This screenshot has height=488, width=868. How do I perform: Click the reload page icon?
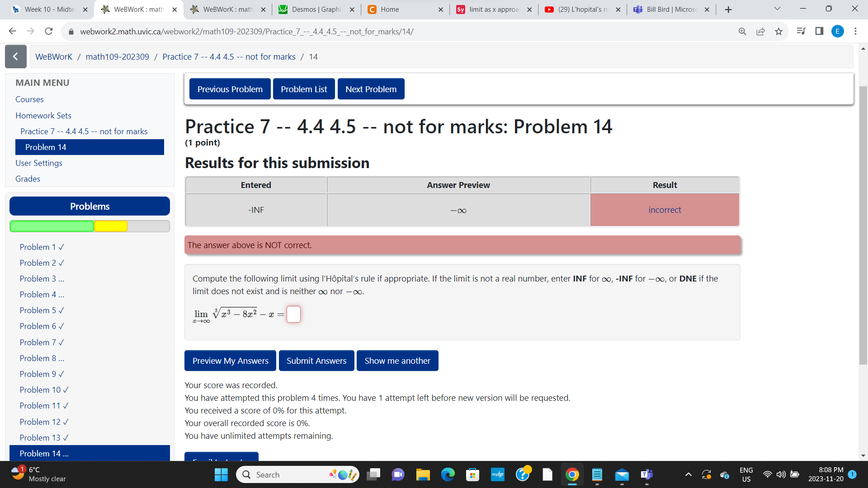[x=48, y=31]
